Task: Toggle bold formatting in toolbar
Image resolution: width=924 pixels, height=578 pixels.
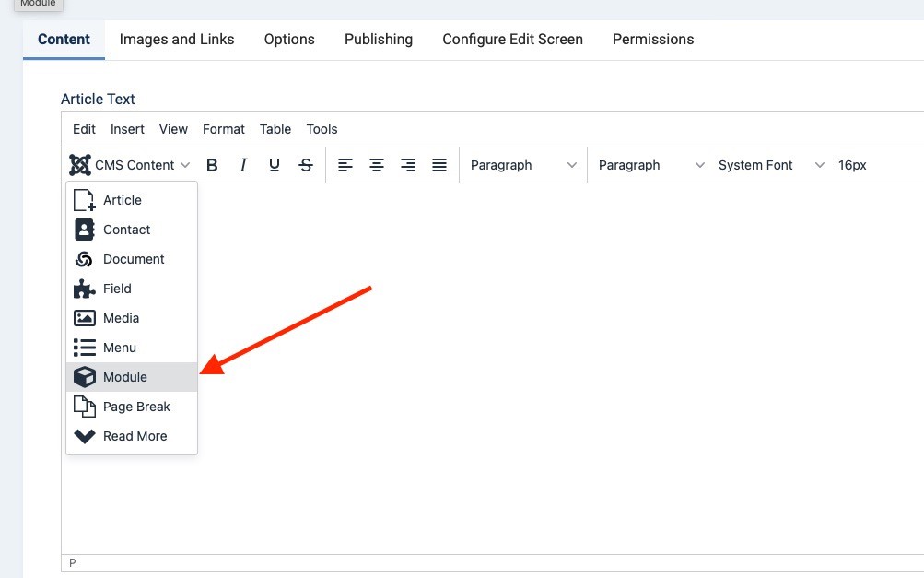Action: point(212,165)
